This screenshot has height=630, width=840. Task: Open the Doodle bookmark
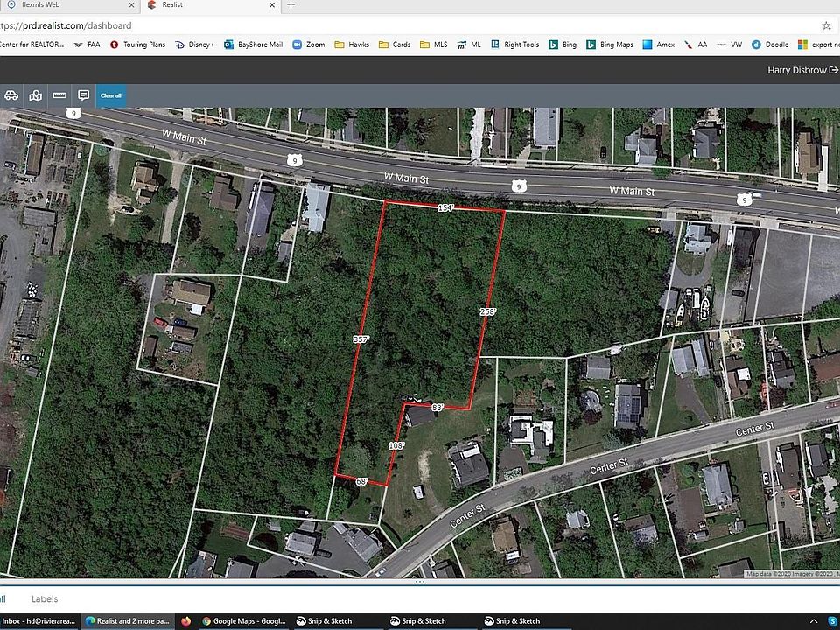click(770, 45)
